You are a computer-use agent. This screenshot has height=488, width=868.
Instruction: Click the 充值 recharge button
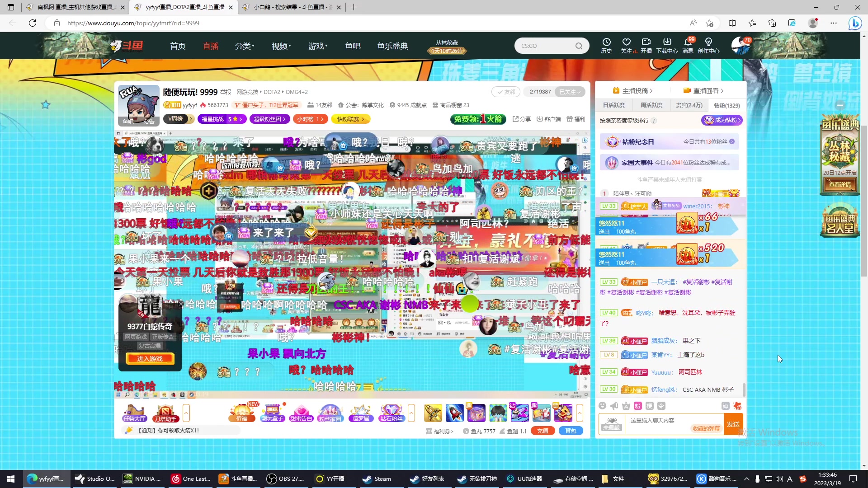tap(542, 431)
